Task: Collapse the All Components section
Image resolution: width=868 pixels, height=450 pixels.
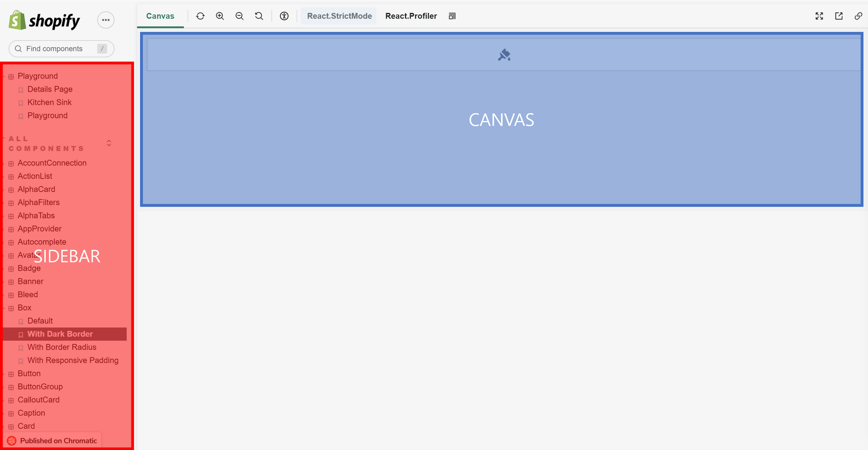Action: 108,143
